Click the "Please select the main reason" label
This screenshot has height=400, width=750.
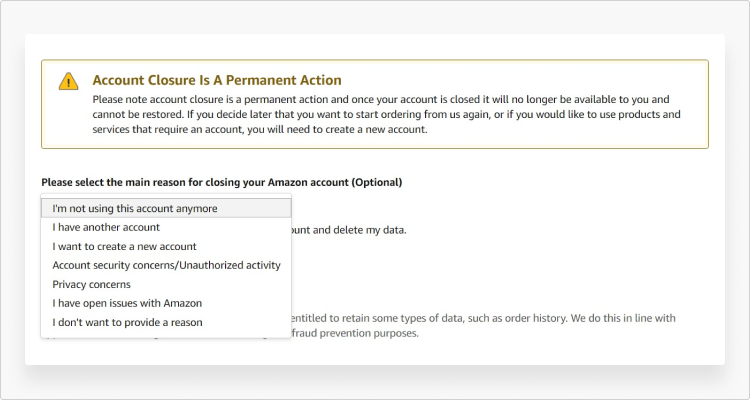150,182
